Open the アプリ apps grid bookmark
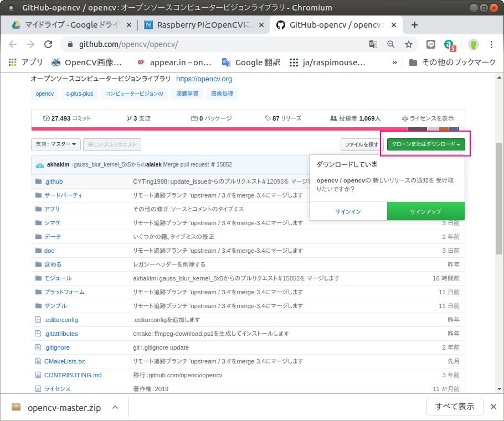Image resolution: width=504 pixels, height=421 pixels. pos(25,63)
